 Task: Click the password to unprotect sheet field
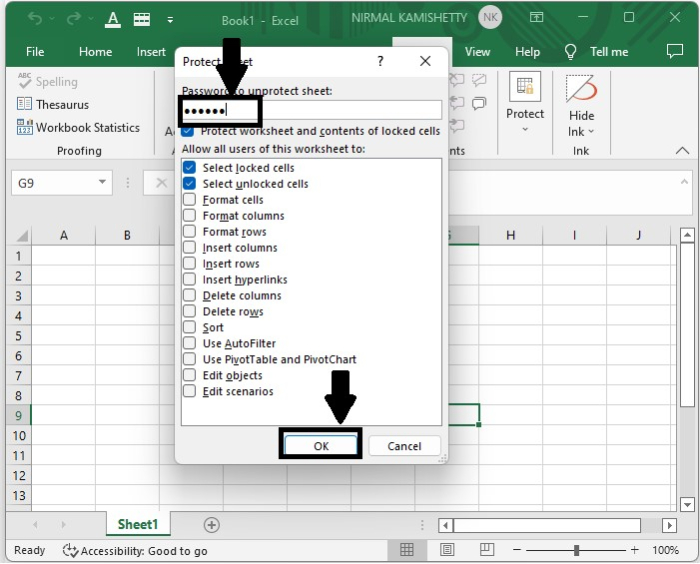(311, 110)
